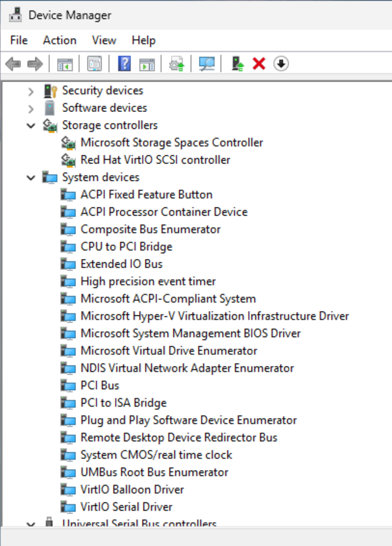Viewport: 392px width, 546px height.
Task: Select NDIS Virtual Network Adapter Enumerator
Action: pyautogui.click(x=187, y=368)
